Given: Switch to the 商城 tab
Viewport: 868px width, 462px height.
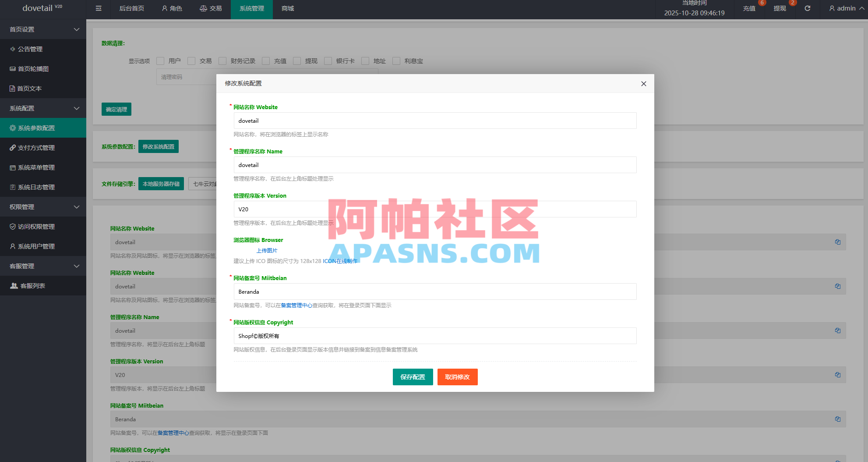Looking at the screenshot, I should point(288,8).
